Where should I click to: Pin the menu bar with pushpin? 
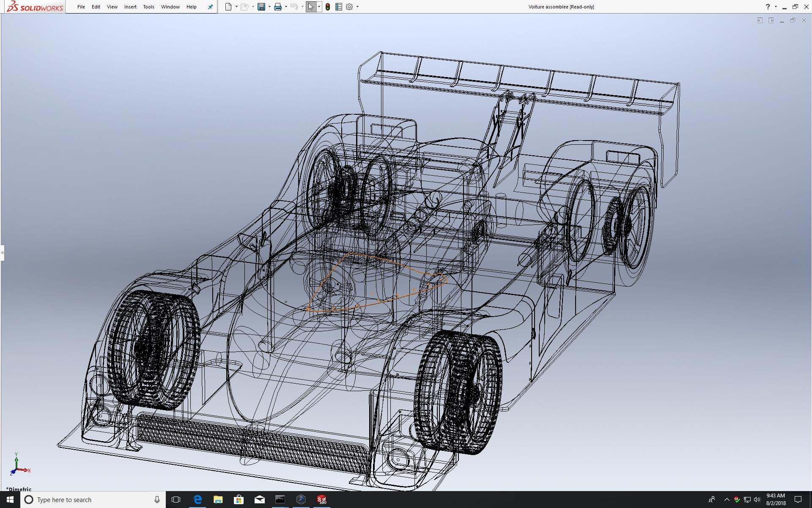point(210,7)
